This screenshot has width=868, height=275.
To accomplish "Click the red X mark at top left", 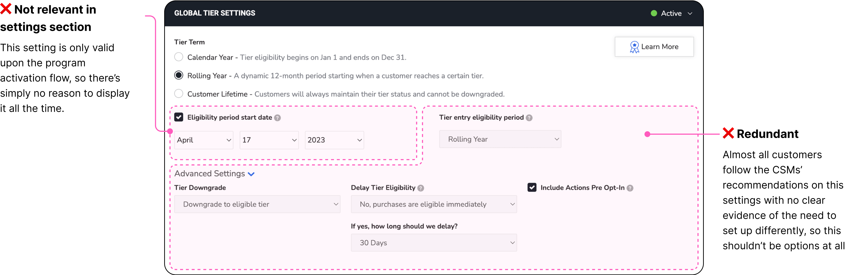I will [7, 9].
